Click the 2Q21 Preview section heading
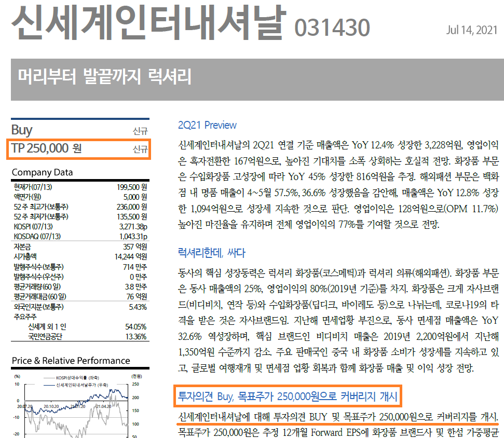Screen dimensions: 504x438 point(207,125)
